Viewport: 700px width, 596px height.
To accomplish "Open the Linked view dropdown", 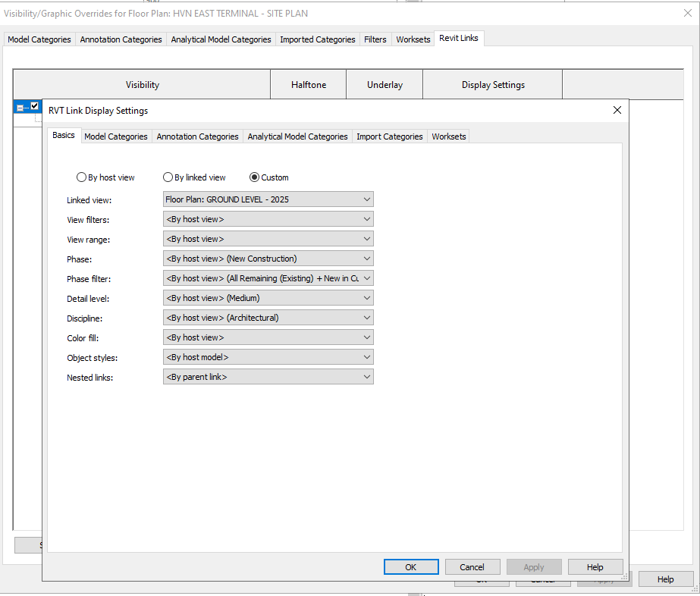I will pos(365,199).
